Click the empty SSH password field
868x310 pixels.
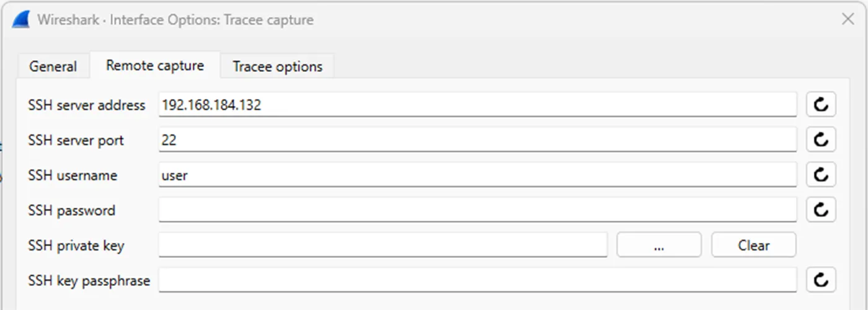click(x=477, y=210)
